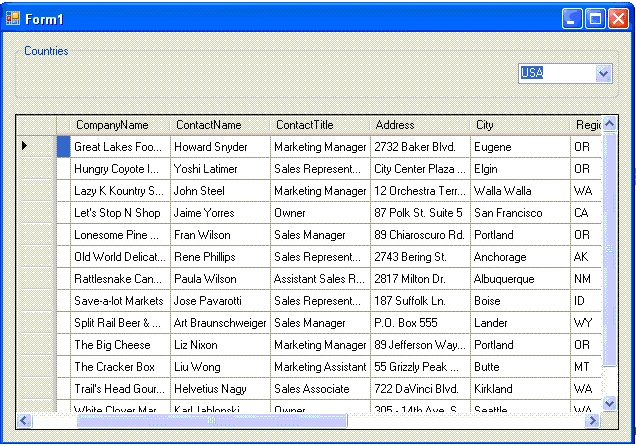This screenshot has height=446, width=636.
Task: Select the Eugene city cell
Action: [x=520, y=147]
